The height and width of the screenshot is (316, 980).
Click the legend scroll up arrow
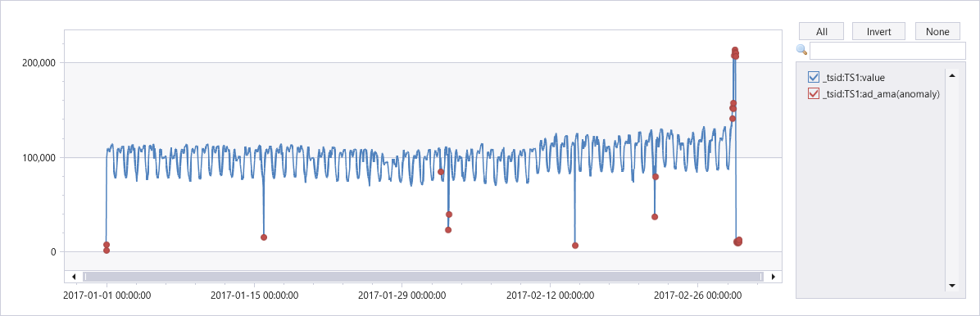tap(952, 75)
